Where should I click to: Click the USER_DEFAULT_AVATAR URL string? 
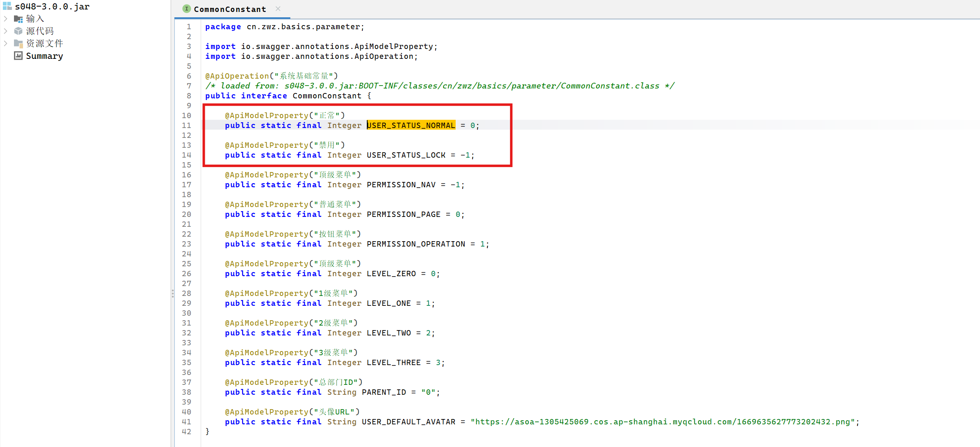(x=662, y=422)
